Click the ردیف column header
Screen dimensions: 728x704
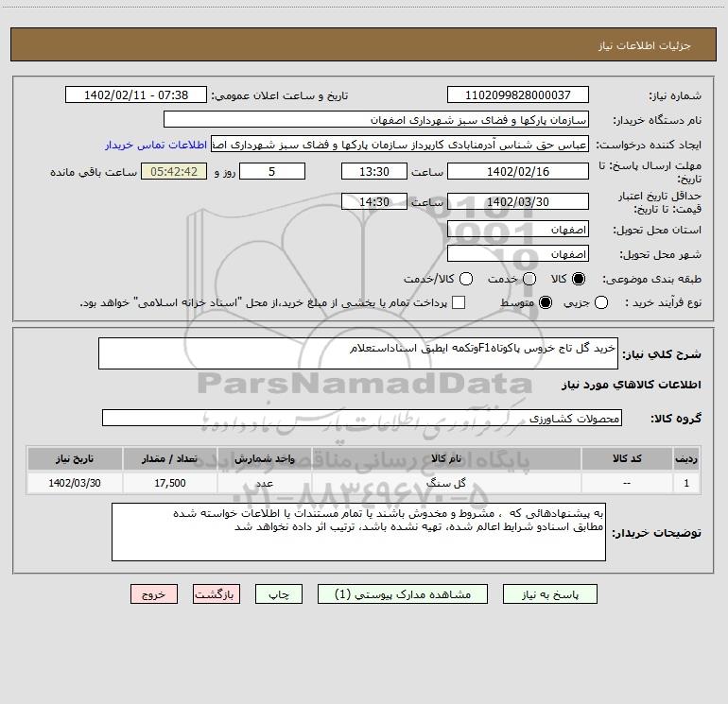(x=686, y=458)
